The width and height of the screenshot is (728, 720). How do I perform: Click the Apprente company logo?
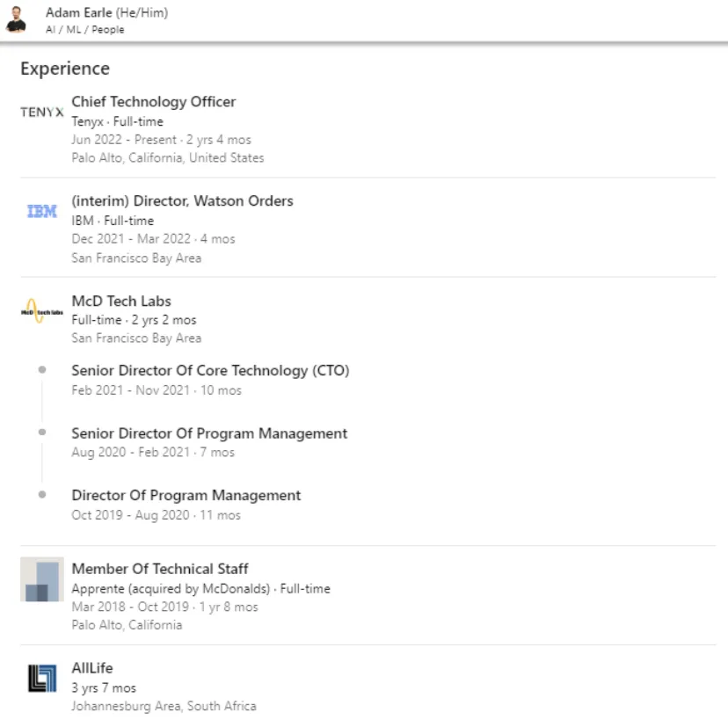point(42,579)
